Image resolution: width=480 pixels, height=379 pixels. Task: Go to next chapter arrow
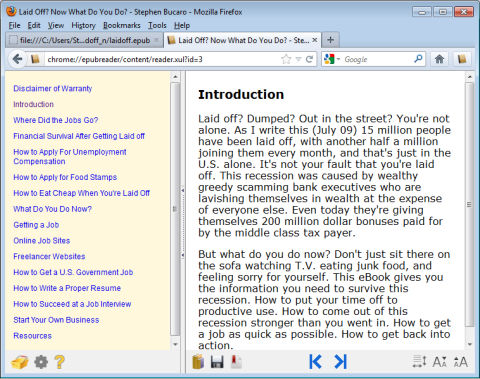click(340, 362)
